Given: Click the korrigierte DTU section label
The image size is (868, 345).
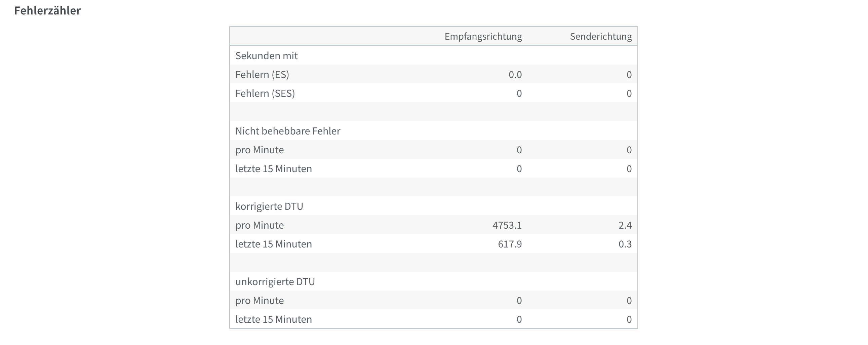Looking at the screenshot, I should (x=269, y=206).
